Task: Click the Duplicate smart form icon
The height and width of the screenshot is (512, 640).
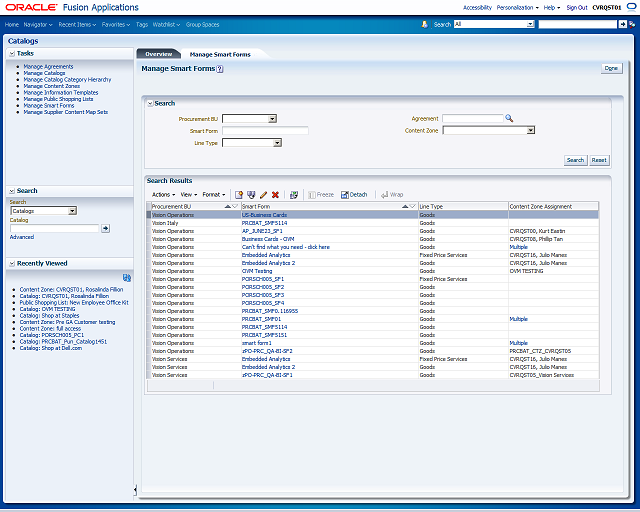Action: tap(251, 195)
